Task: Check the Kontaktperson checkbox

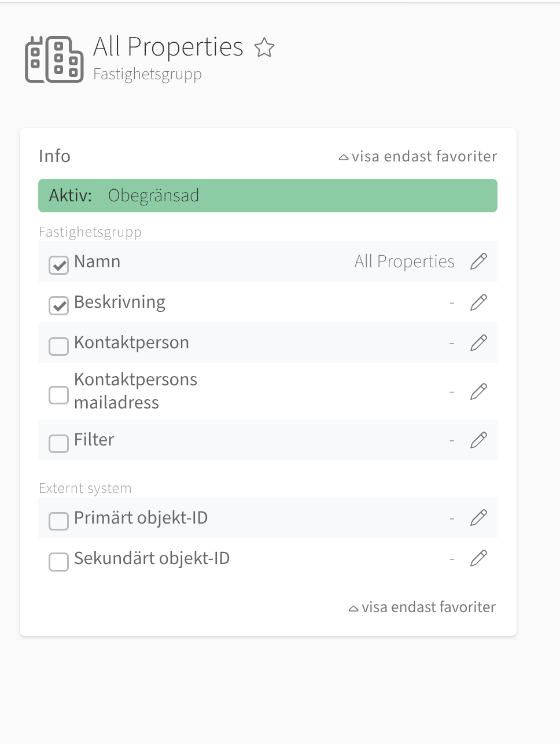Action: 58,346
